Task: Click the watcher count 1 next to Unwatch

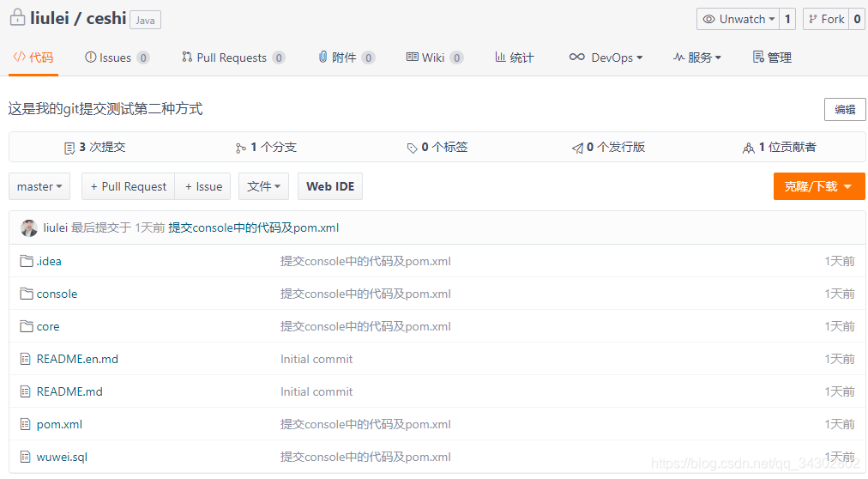Action: (x=787, y=19)
